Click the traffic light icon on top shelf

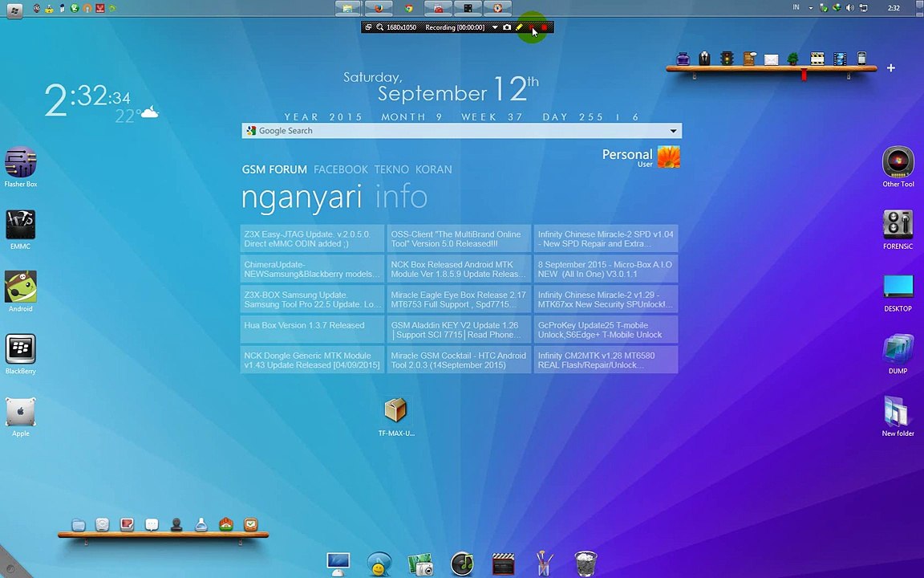pyautogui.click(x=727, y=59)
